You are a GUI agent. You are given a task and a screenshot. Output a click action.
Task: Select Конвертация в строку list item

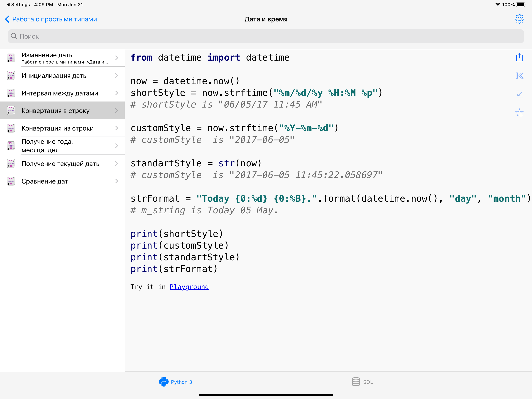(x=62, y=111)
